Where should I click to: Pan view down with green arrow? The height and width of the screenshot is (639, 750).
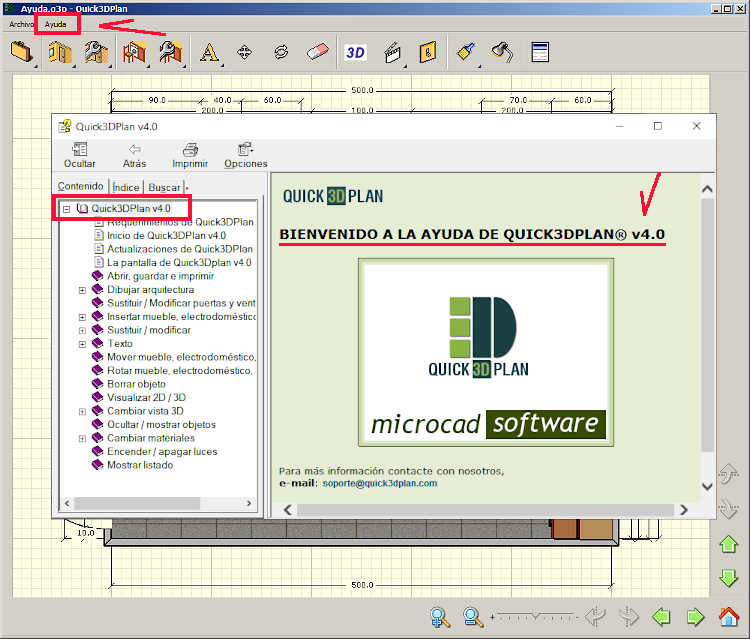728,578
